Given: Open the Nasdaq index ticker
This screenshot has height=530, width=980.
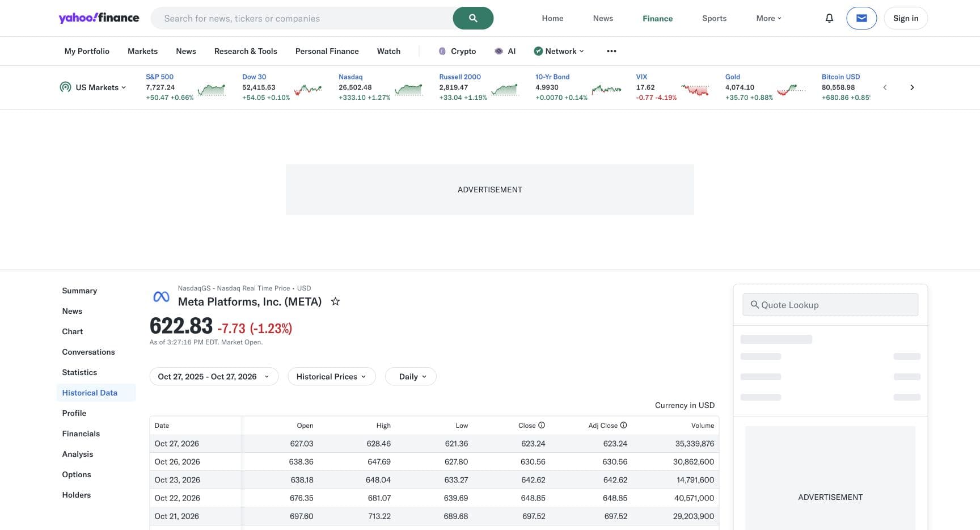Looking at the screenshot, I should pyautogui.click(x=350, y=77).
